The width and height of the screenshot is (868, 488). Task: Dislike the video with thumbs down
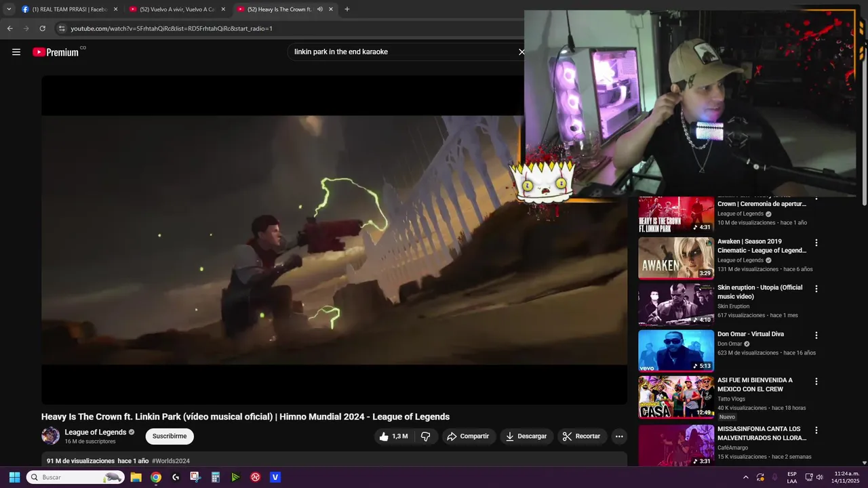pyautogui.click(x=426, y=436)
